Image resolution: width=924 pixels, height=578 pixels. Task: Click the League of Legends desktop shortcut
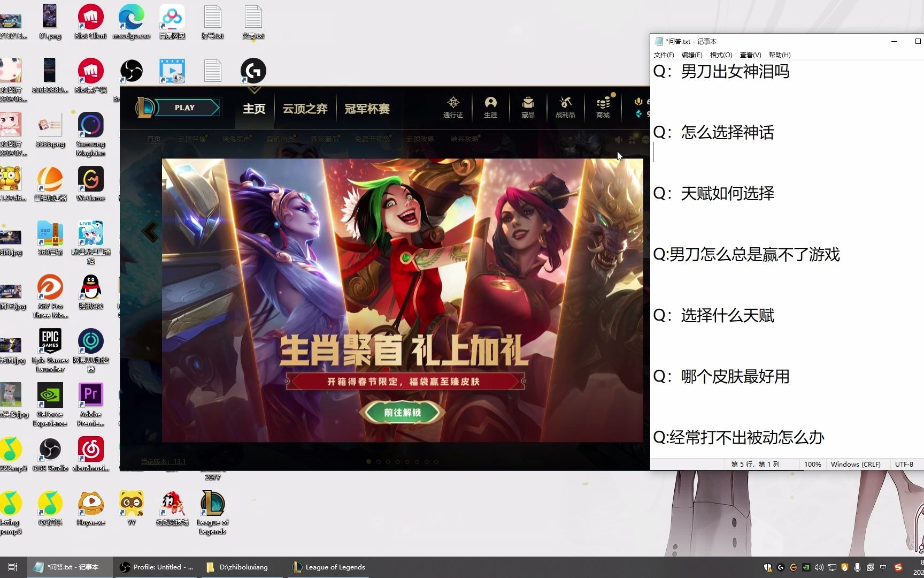[212, 512]
